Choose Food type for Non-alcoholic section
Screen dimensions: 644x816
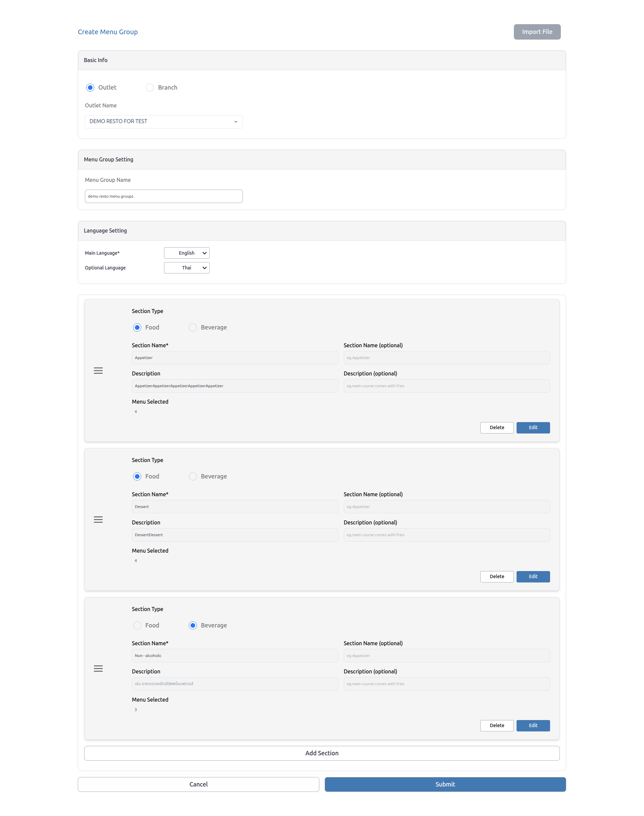(x=137, y=625)
